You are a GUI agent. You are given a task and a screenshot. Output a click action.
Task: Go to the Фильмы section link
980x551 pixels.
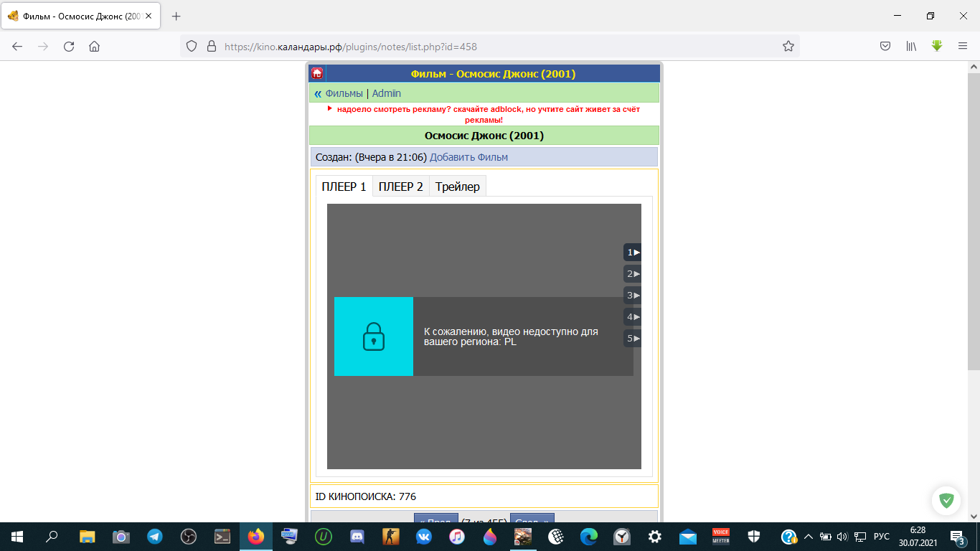click(x=344, y=93)
